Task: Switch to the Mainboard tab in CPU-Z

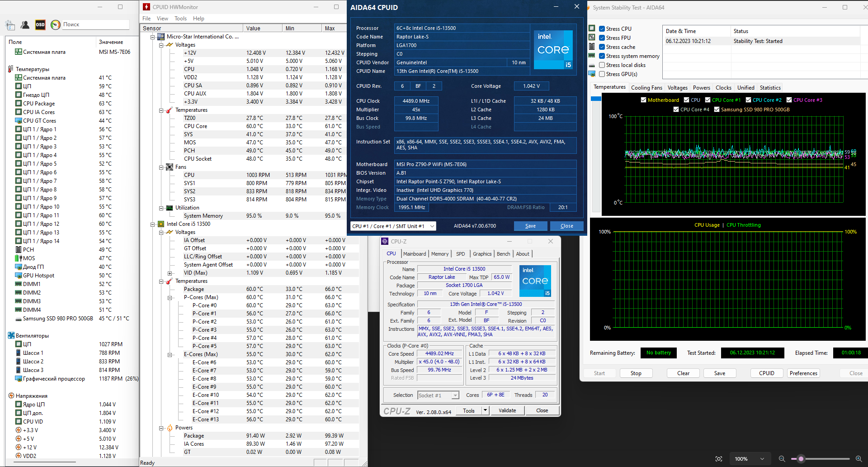Action: [415, 254]
